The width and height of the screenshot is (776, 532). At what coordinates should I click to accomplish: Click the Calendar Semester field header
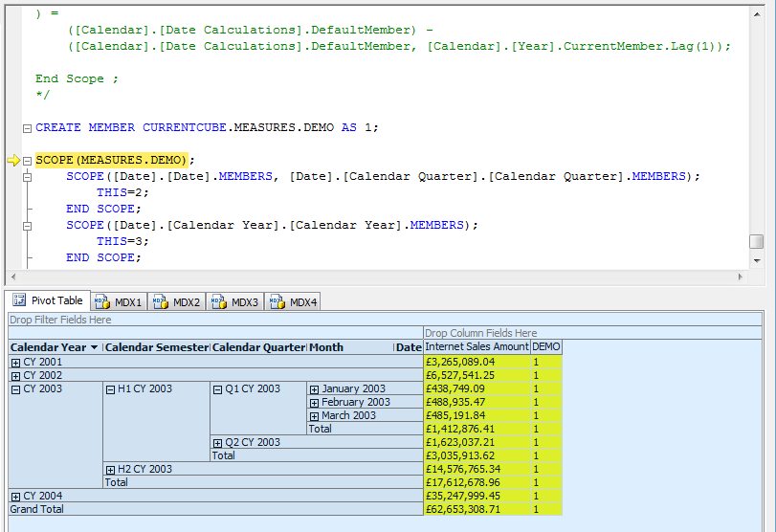pos(157,347)
